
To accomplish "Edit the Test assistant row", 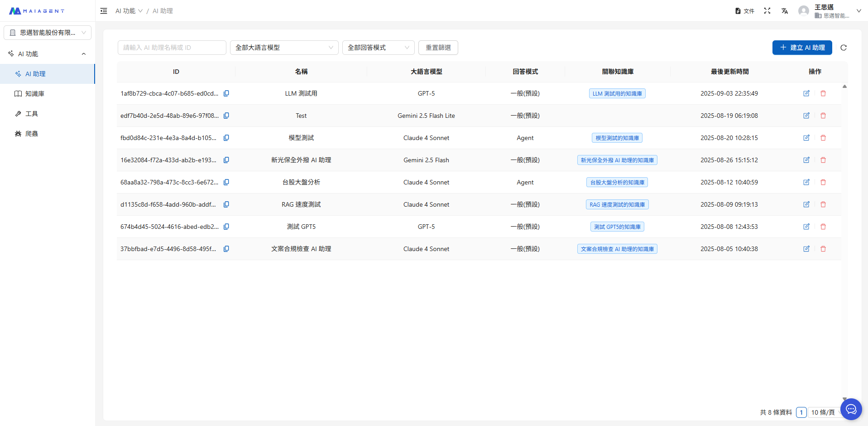I will (806, 116).
